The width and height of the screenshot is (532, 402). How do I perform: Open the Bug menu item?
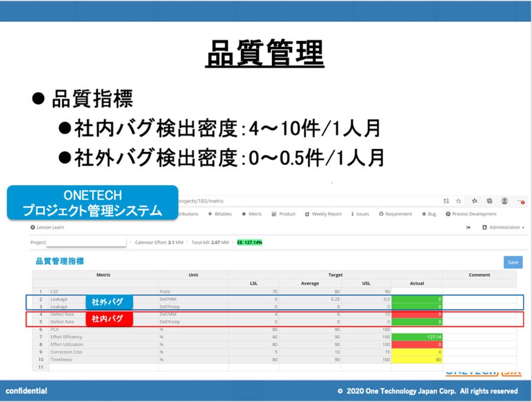429,214
